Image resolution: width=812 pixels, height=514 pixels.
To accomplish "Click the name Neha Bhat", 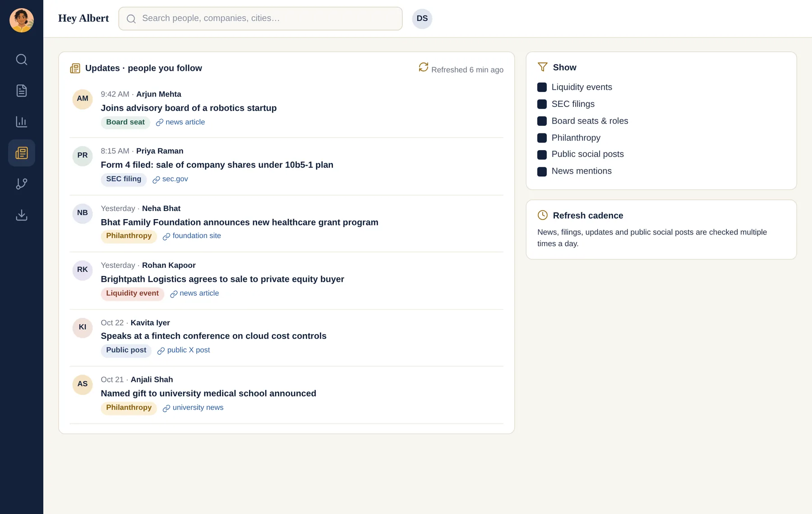I will 161,208.
